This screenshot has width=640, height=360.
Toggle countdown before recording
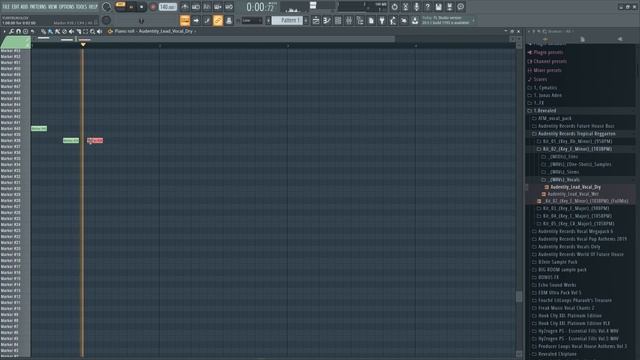pyautogui.click(x=207, y=7)
